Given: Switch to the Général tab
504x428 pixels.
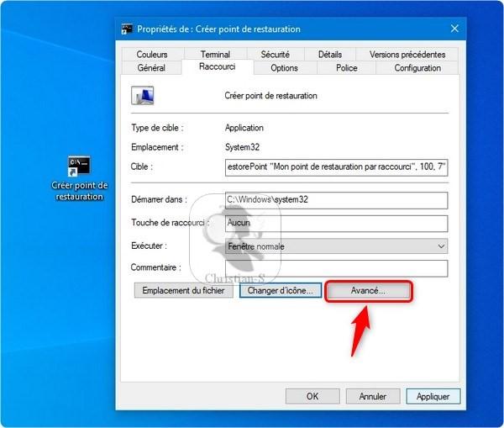Looking at the screenshot, I should 151,68.
